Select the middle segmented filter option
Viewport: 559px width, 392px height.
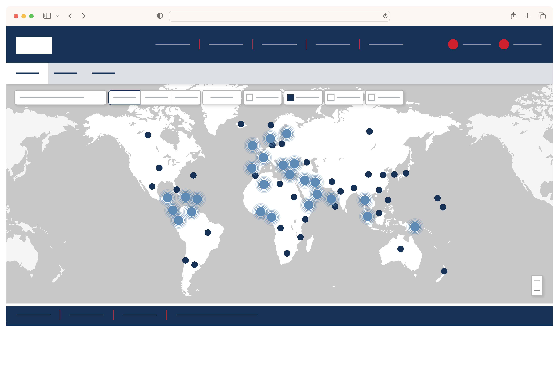[156, 98]
